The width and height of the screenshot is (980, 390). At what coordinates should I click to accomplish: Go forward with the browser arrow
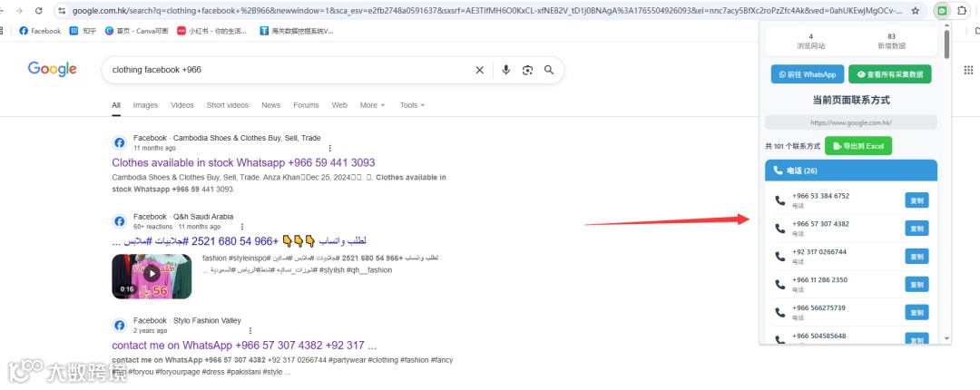tap(19, 11)
